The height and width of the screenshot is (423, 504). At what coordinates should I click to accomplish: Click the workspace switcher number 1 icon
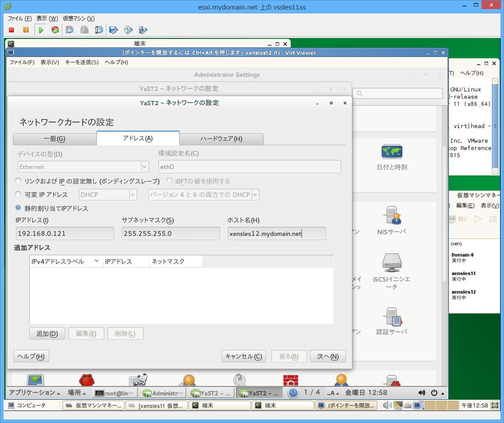293,393
